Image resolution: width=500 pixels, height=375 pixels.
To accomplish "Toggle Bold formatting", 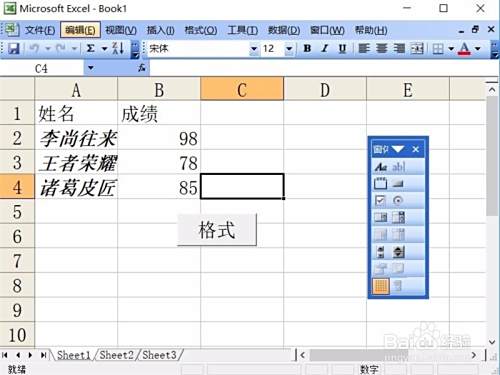I will [x=307, y=49].
